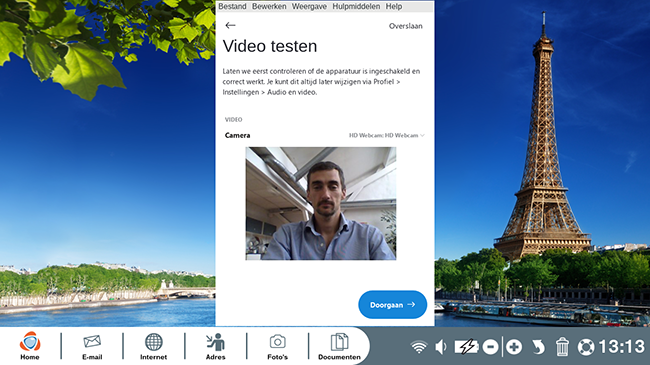Open the Help menu

pyautogui.click(x=394, y=6)
